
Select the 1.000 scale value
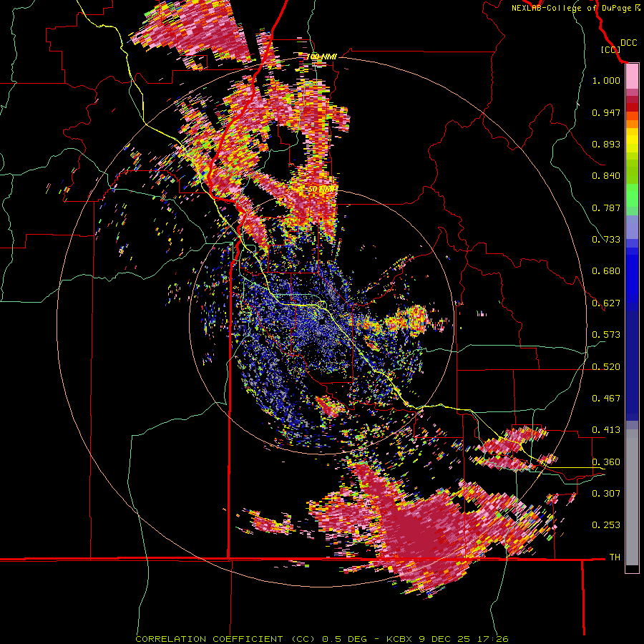606,80
